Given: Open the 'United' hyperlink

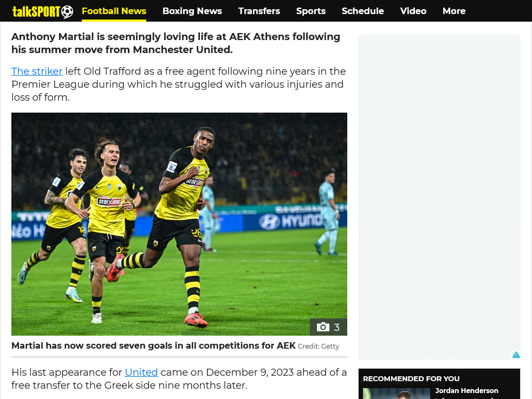Looking at the screenshot, I should coord(141,372).
